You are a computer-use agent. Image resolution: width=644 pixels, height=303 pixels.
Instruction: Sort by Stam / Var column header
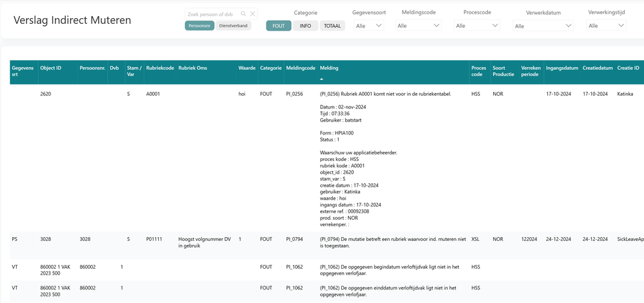click(x=134, y=71)
